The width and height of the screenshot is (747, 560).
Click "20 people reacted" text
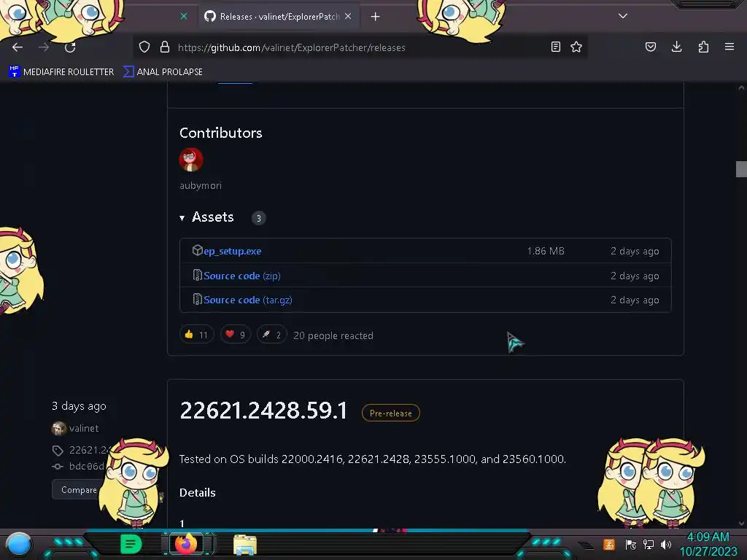point(333,335)
